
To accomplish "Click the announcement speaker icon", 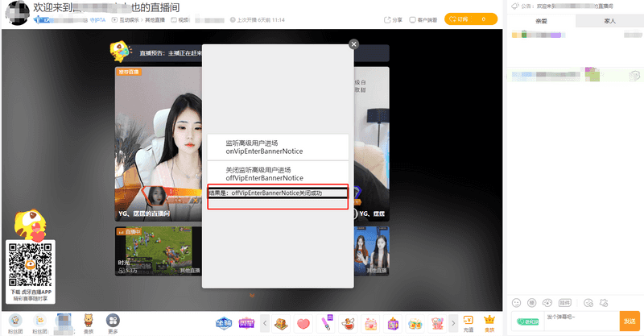I will (515, 6).
